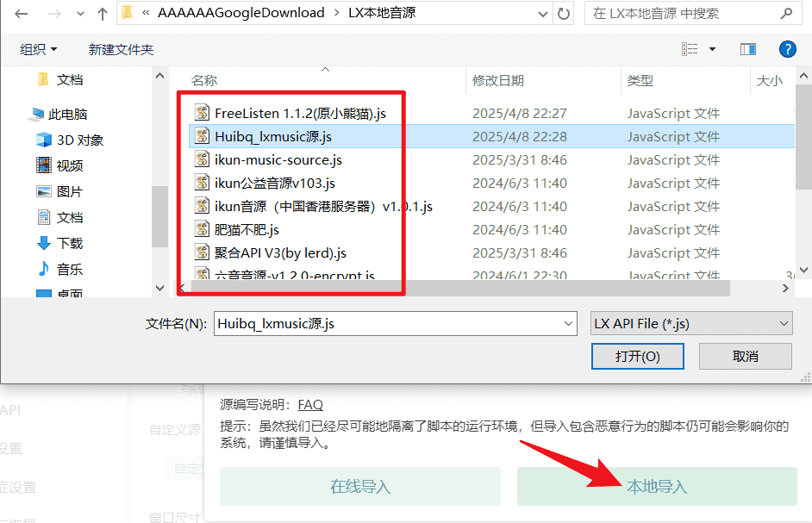The width and height of the screenshot is (812, 523).
Task: Go back with the left arrow button
Action: [22, 14]
